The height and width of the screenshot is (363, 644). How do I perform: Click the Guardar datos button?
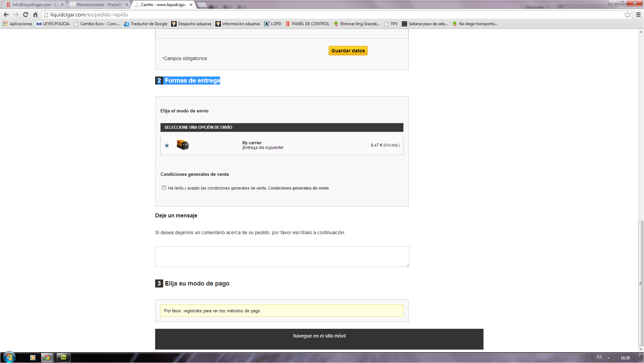click(x=348, y=51)
